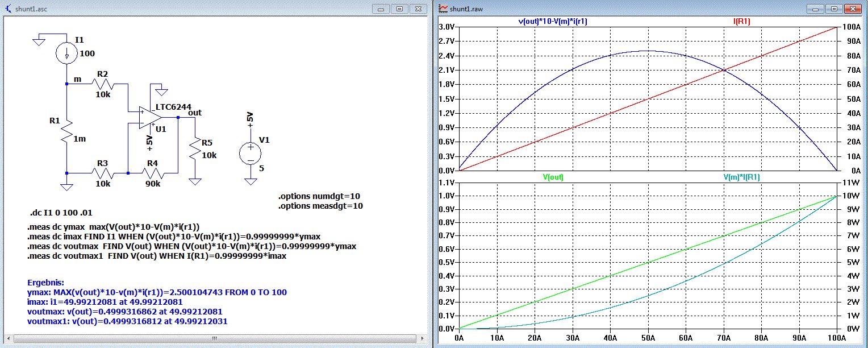868x348 pixels.
Task: Click the 'out' net label on schematic
Action: tap(194, 113)
